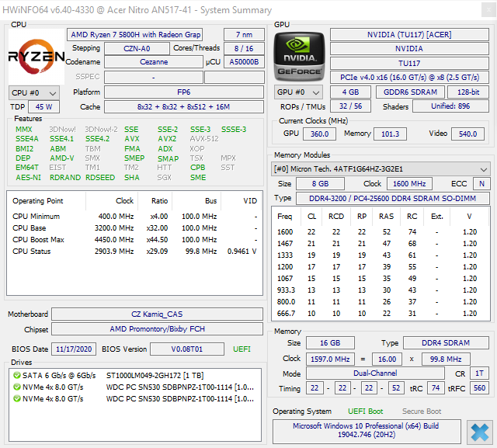Click the Dual-Channel mode field

click(x=375, y=373)
